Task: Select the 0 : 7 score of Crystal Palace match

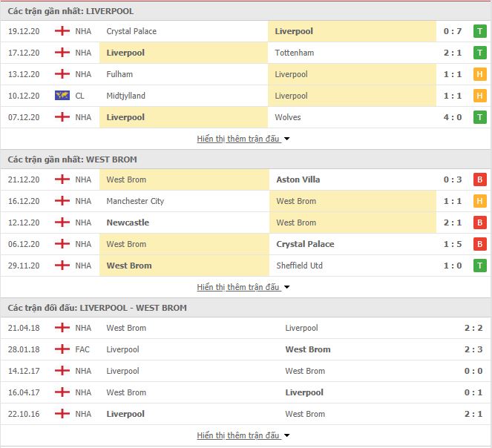Action: 453,31
